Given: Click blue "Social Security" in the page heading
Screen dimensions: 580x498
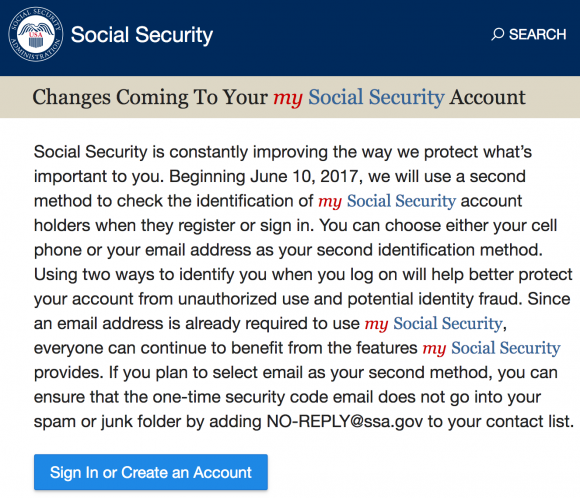Looking at the screenshot, I should (x=376, y=97).
